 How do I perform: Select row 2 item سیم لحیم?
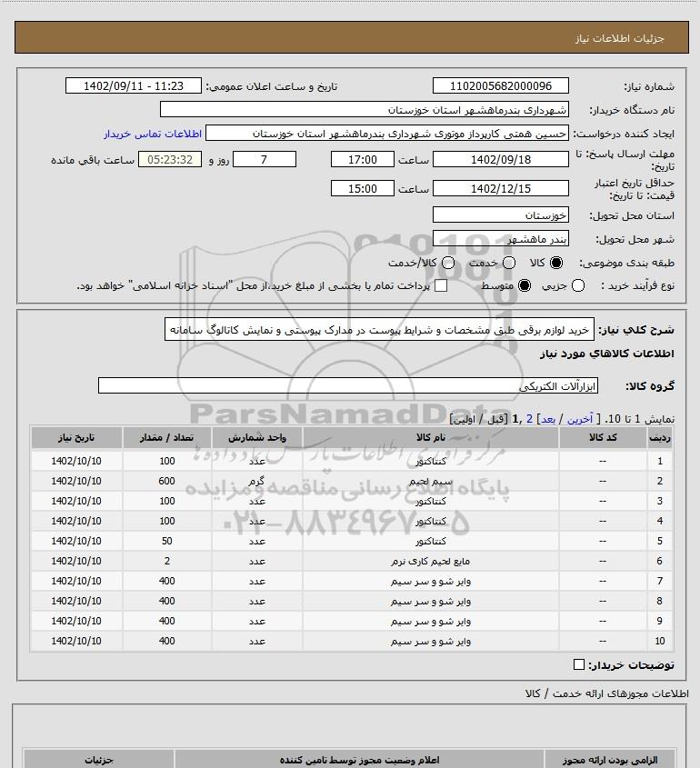431,481
